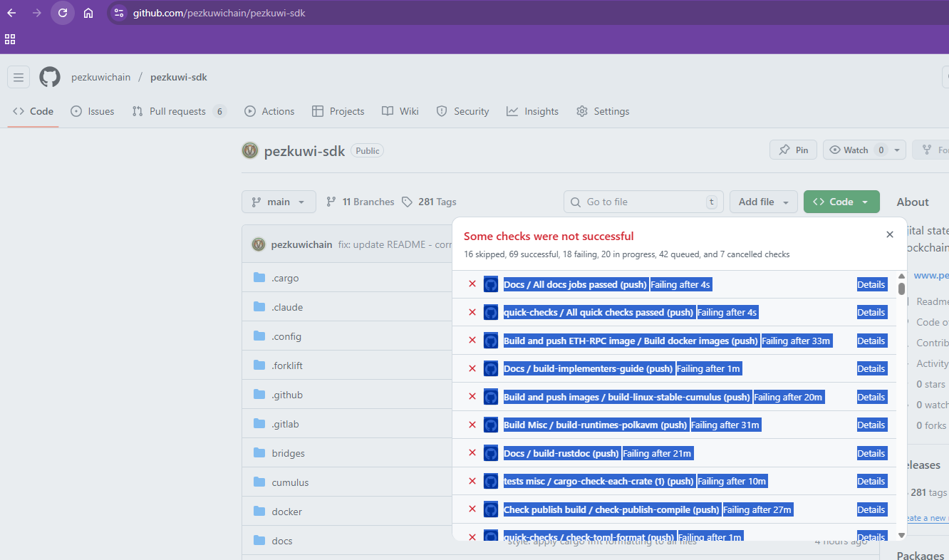The image size is (949, 560).
Task: Click the red failing X for tests misc check
Action: [472, 481]
